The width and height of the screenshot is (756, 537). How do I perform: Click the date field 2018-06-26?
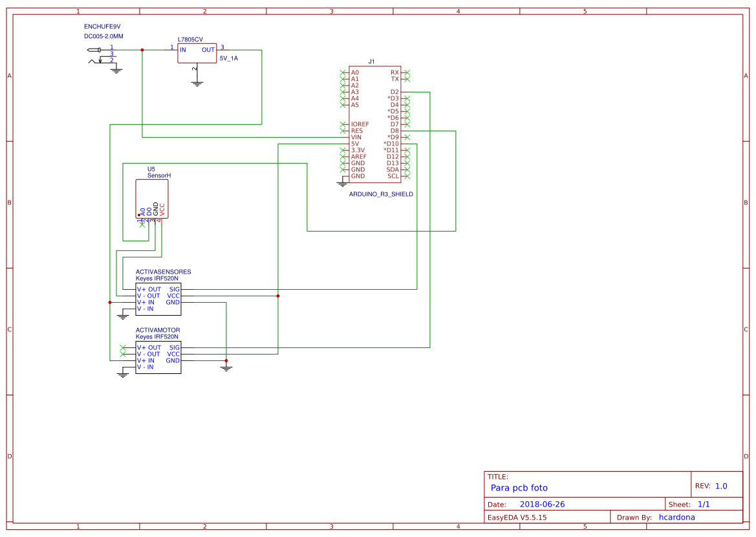click(543, 504)
